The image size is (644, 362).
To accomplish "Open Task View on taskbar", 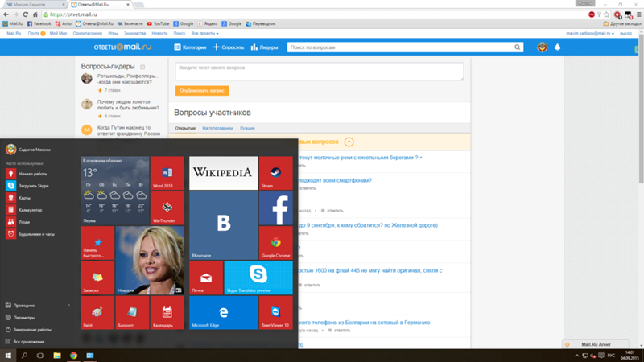I will point(40,356).
